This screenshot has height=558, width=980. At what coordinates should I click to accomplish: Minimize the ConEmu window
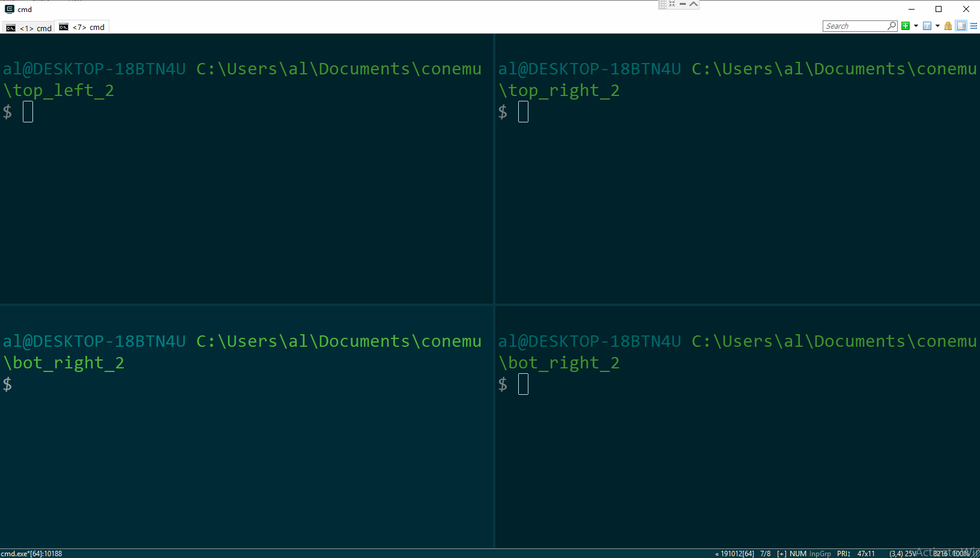912,9
